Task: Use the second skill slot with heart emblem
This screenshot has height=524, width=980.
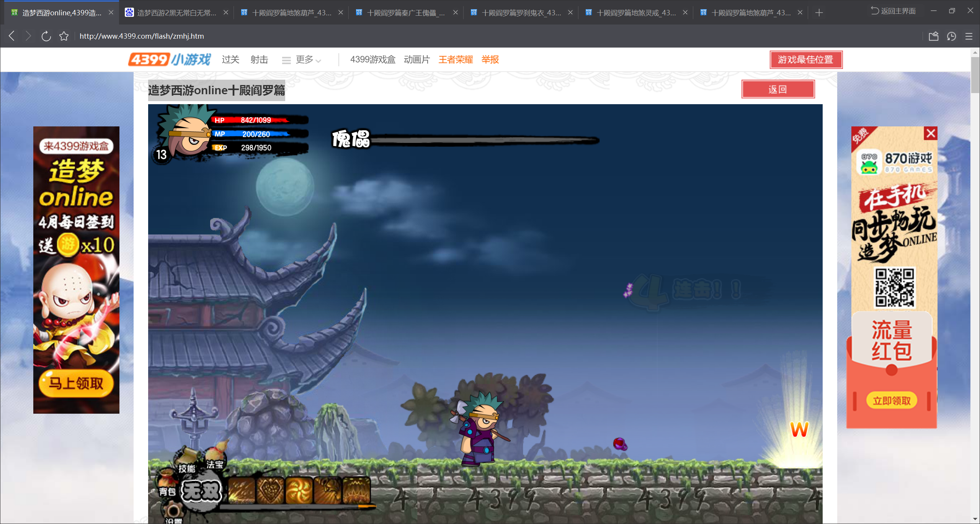Action: coord(271,490)
